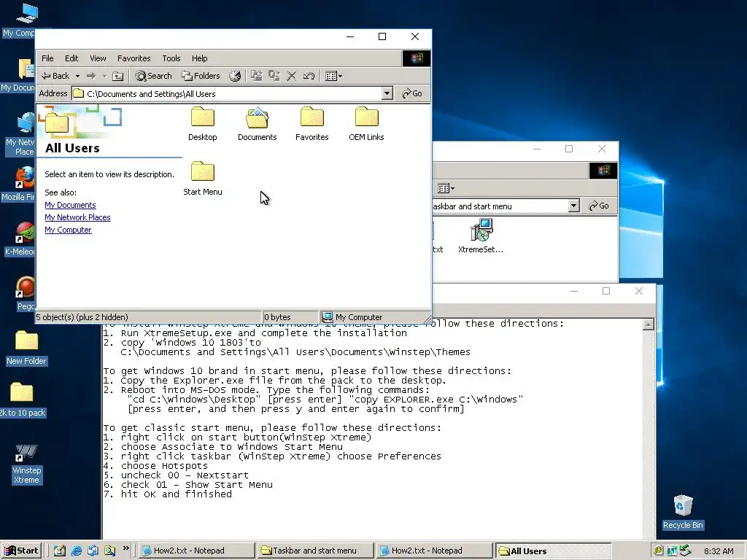Launch Internet Explorer from Quick Launch
The image size is (747, 560).
76,551
